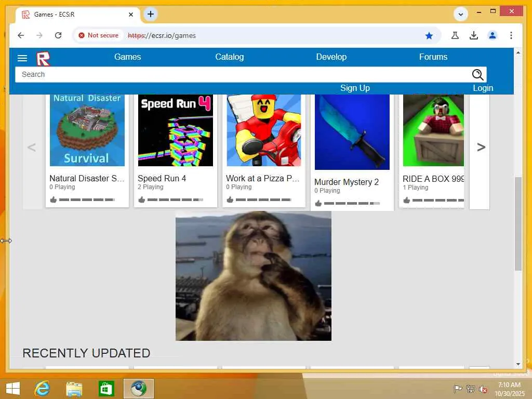
Task: Close the Games - ECS:R tab
Action: 131,15
